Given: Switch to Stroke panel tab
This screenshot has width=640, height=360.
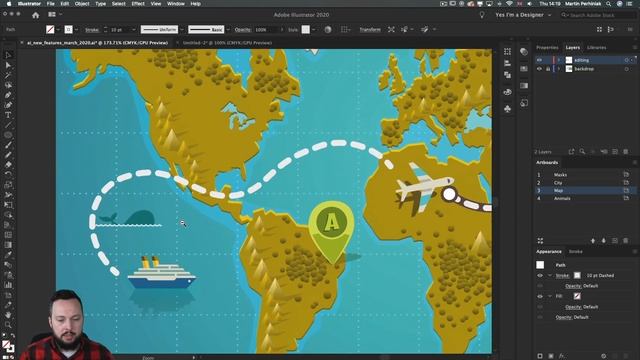Looking at the screenshot, I should click(x=576, y=252).
